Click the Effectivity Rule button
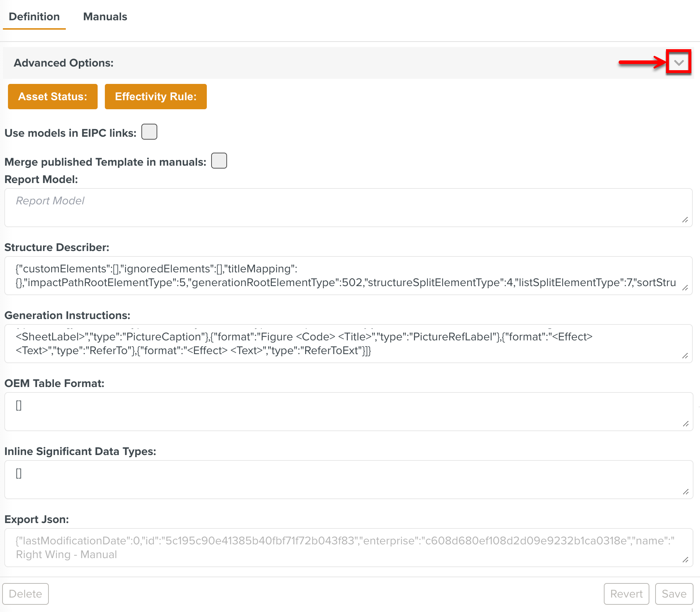 point(156,97)
